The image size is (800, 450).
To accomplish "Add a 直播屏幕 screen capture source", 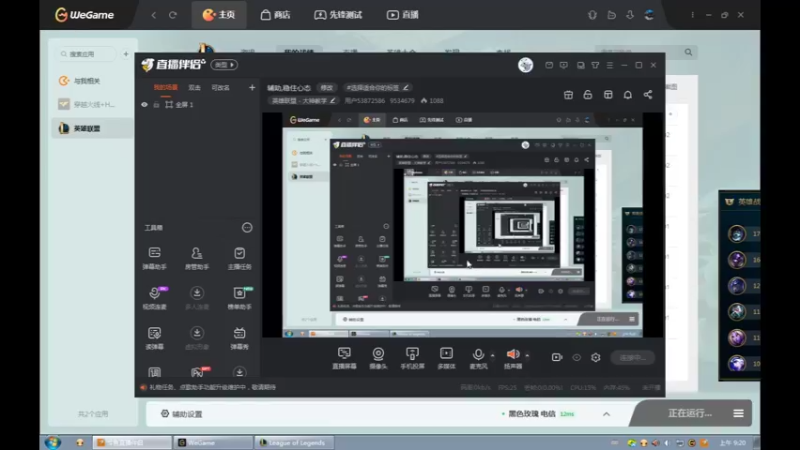I will [344, 358].
